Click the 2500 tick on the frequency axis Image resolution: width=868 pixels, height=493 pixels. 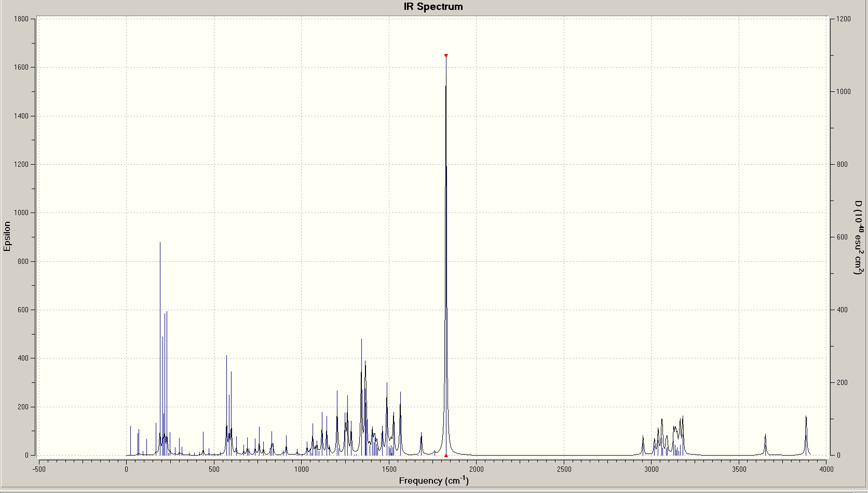click(x=564, y=469)
